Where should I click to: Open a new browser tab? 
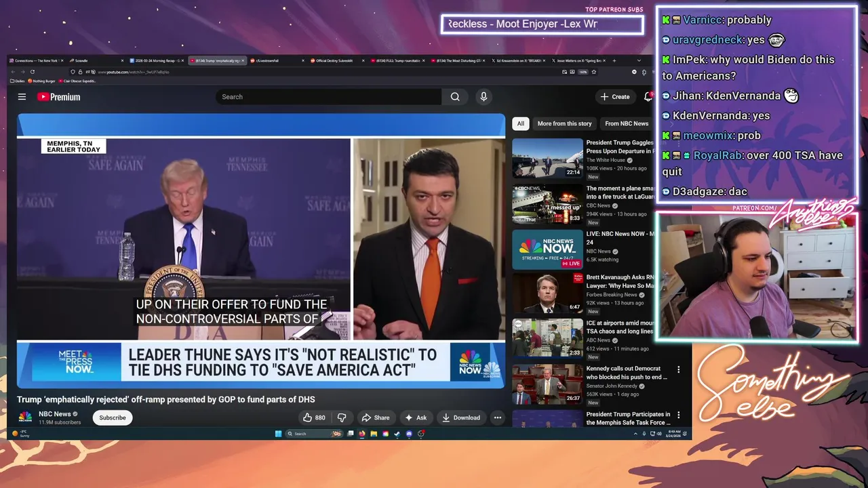point(614,60)
